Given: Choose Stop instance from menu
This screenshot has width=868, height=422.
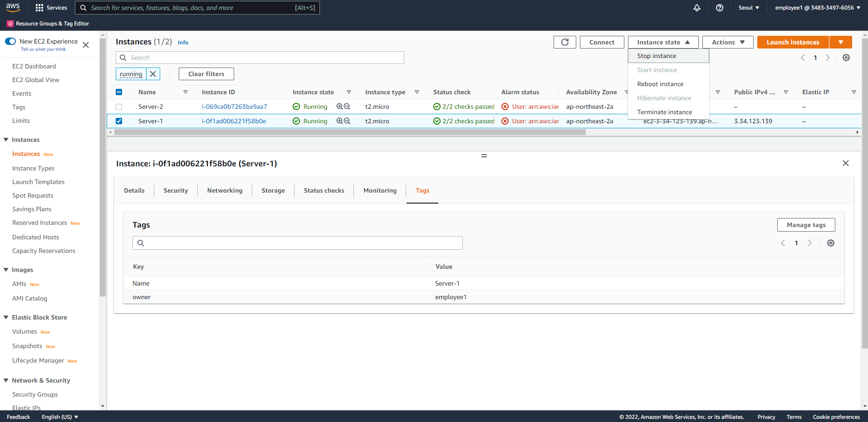Looking at the screenshot, I should (x=668, y=56).
